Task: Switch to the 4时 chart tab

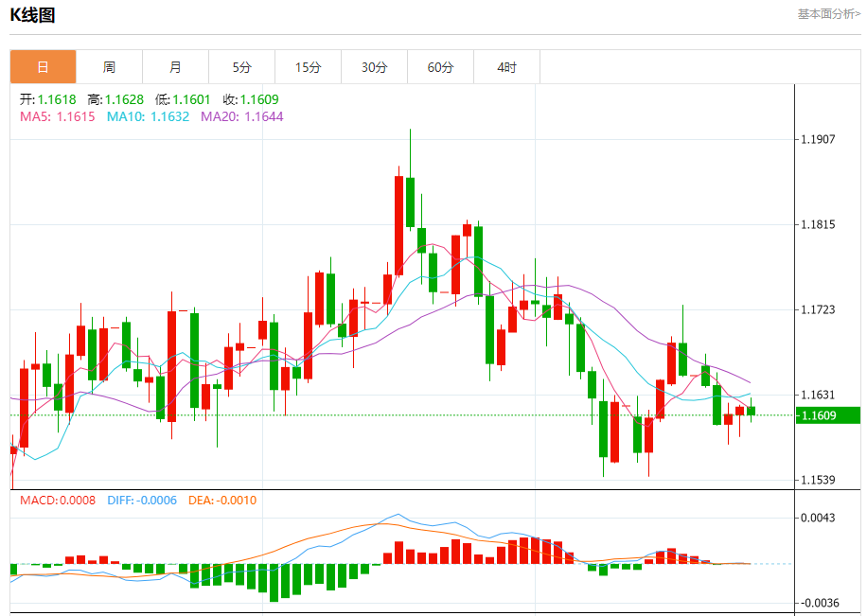Action: pyautogui.click(x=506, y=67)
